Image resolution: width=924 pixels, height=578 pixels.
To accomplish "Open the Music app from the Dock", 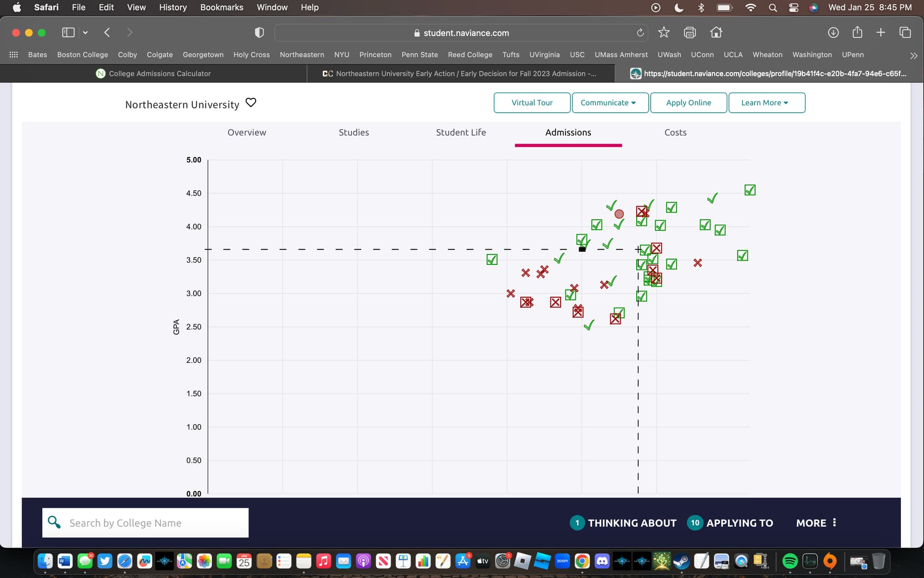I will pos(323,561).
